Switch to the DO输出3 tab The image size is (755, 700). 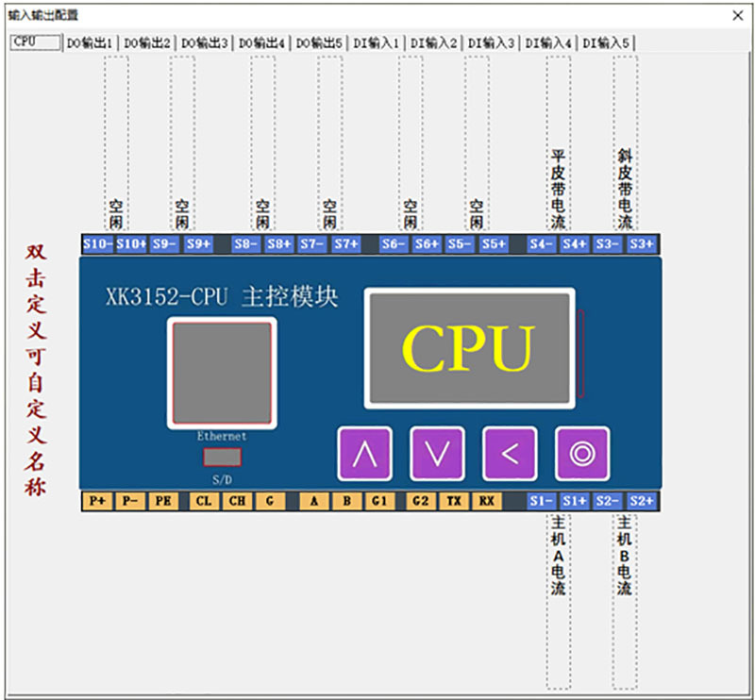(x=204, y=43)
